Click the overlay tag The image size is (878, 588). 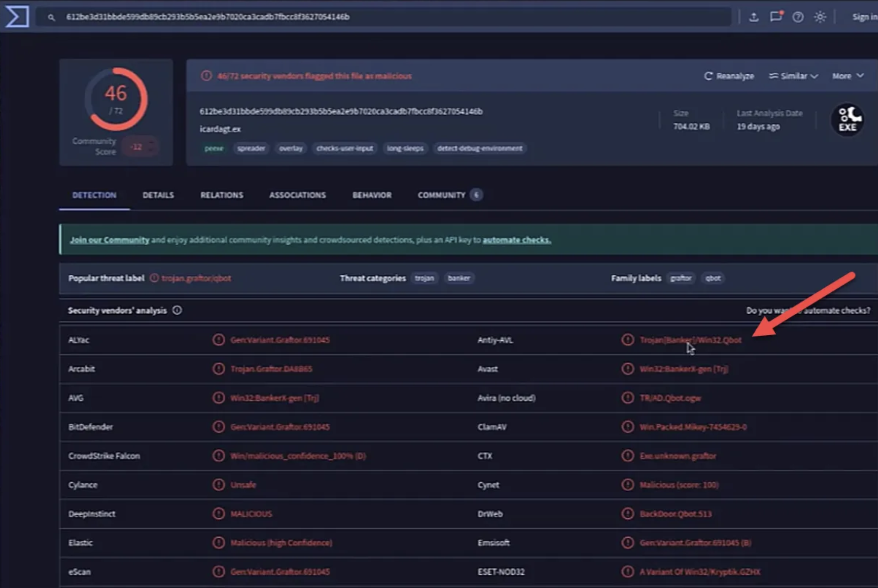(291, 148)
